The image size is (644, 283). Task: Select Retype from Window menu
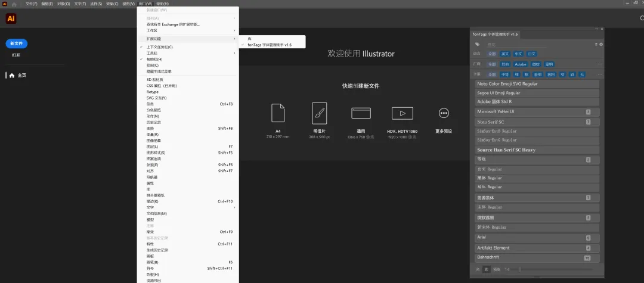(x=188, y=92)
